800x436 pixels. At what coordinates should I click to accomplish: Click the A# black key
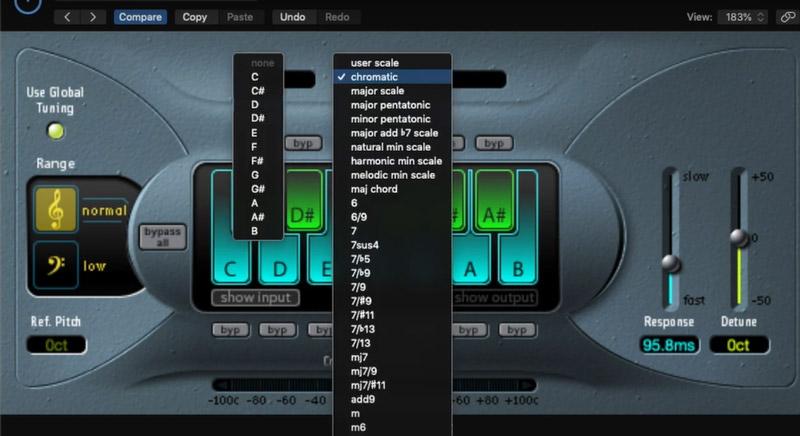pyautogui.click(x=494, y=201)
